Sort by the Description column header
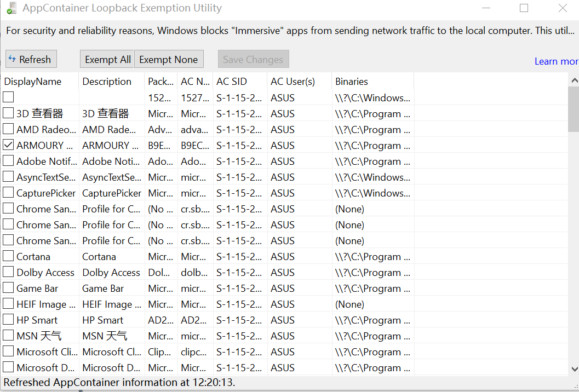 [107, 82]
